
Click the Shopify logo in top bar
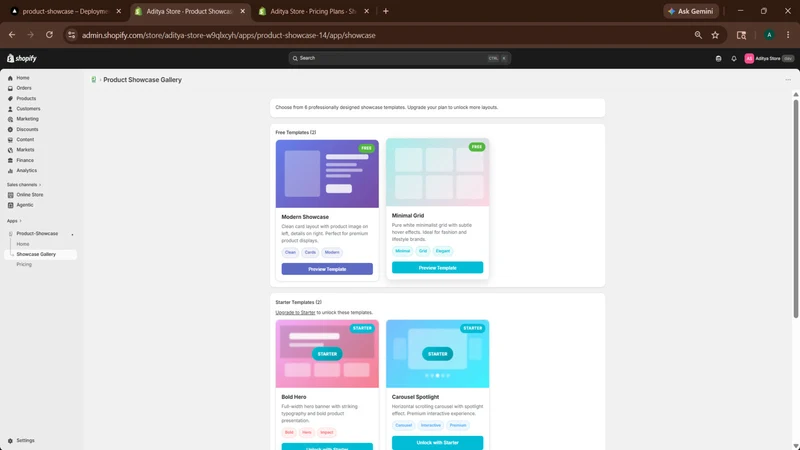(22, 58)
